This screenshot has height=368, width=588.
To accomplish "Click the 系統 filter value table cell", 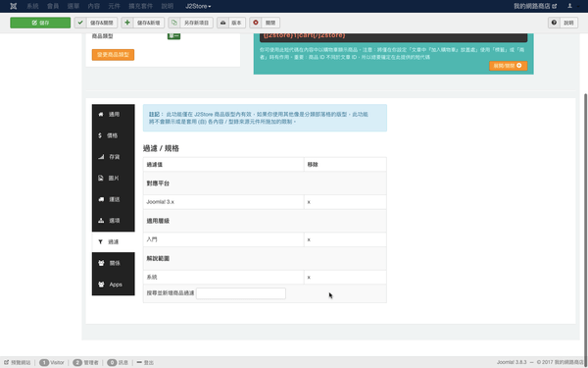I will tap(223, 278).
